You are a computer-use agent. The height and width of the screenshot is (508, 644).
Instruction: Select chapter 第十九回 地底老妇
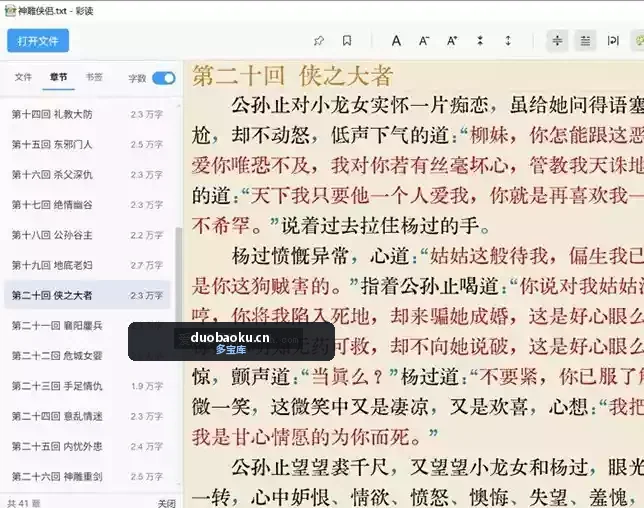pos(87,265)
